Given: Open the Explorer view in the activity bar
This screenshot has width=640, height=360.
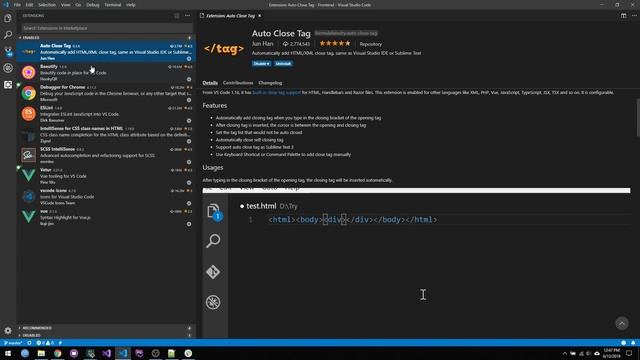Looking at the screenshot, I should click(x=8, y=18).
